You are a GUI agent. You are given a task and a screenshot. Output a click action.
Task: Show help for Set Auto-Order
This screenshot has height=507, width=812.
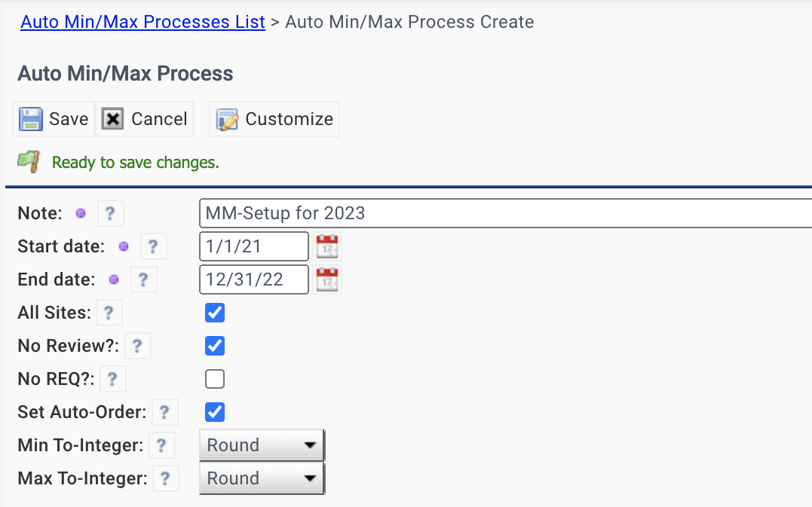(164, 412)
